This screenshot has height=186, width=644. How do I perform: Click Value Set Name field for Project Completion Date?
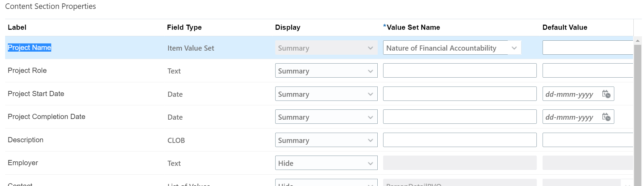pos(460,117)
